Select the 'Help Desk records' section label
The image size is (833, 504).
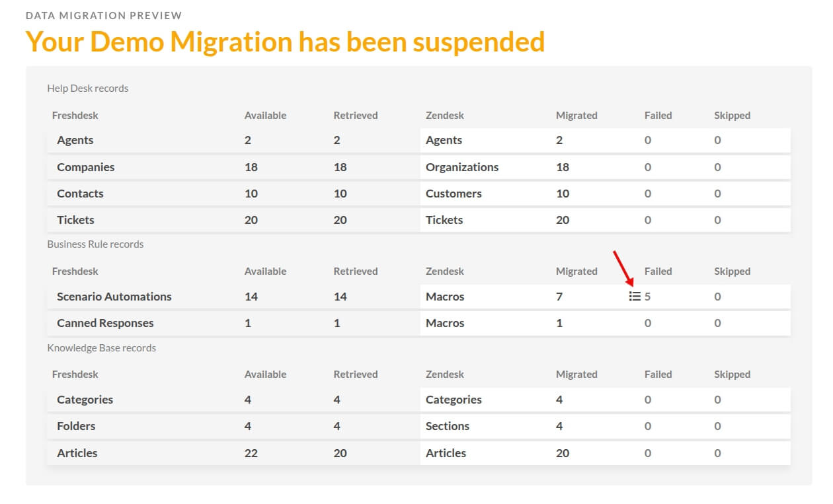(x=88, y=88)
